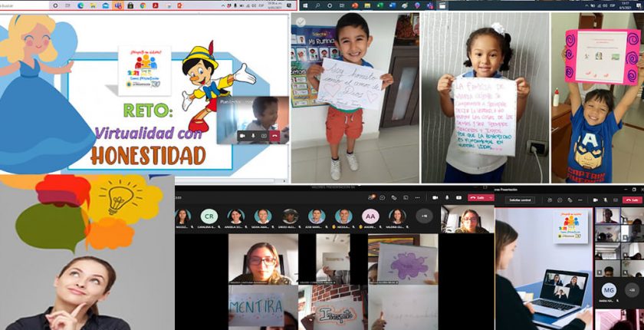Viewport: 644px width, 330px height.
Task: Open Adobe Acrobat in the left taskbar
Action: tap(156, 5)
